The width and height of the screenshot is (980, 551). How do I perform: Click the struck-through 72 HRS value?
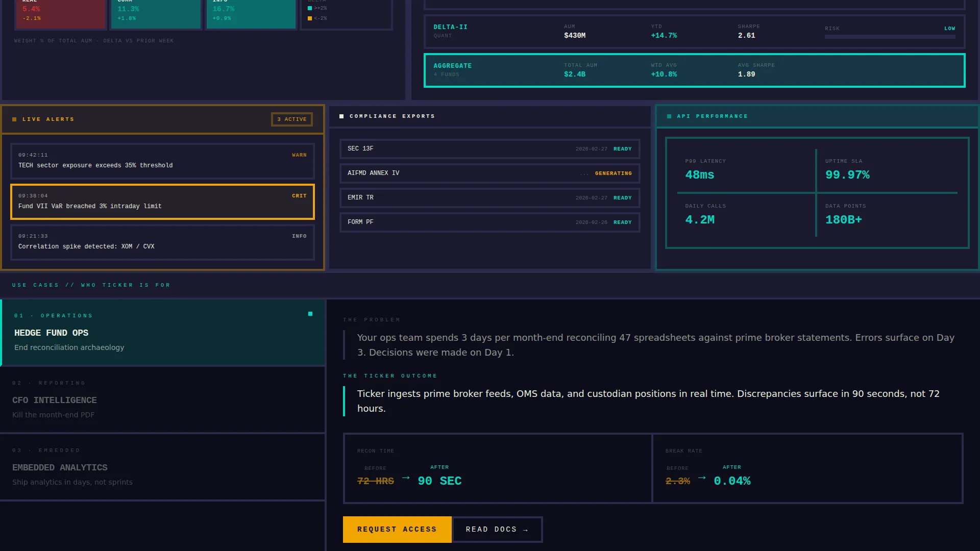pyautogui.click(x=375, y=481)
